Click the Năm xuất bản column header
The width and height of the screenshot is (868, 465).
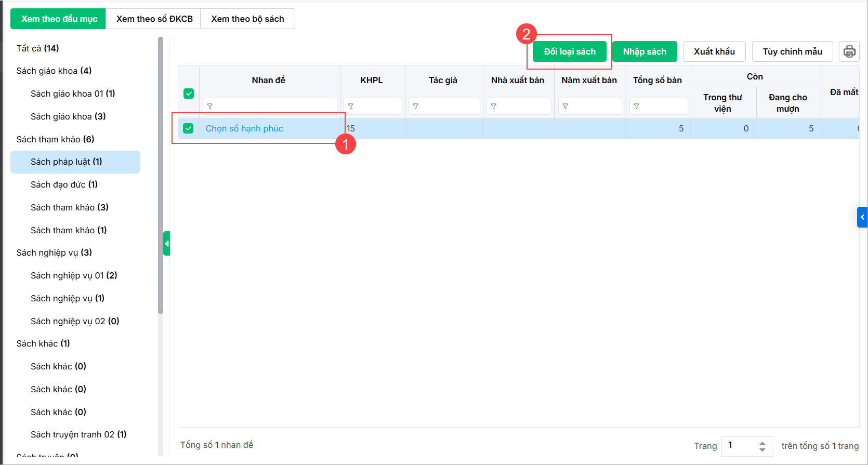pos(589,80)
